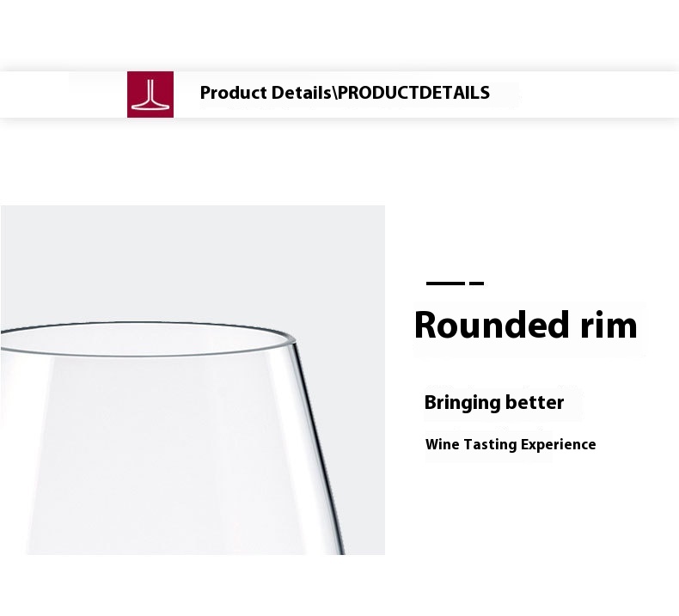Click the word "Experience" in the caption
This screenshot has height=616, width=679.
click(558, 445)
